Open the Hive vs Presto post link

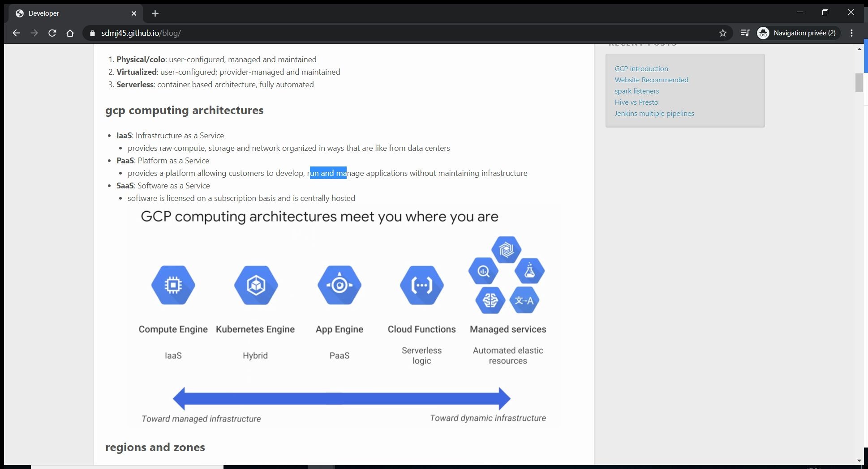636,102
